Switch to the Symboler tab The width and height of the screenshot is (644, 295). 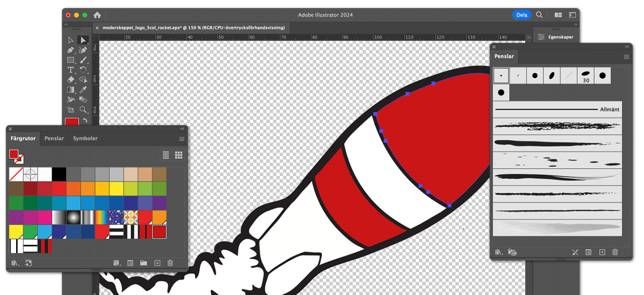coord(85,138)
